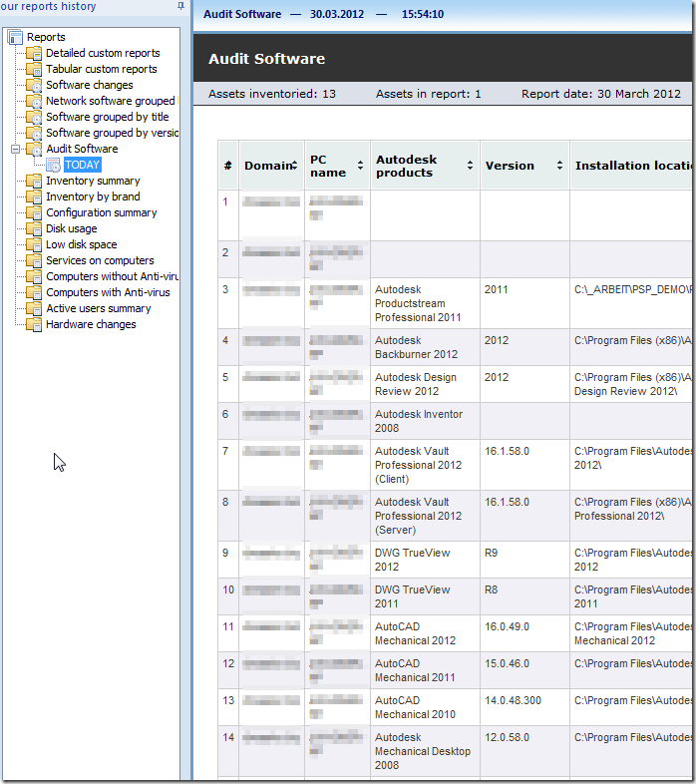Click Assets inventoried: 13 text
Image resolution: width=696 pixels, height=784 pixels.
272,94
